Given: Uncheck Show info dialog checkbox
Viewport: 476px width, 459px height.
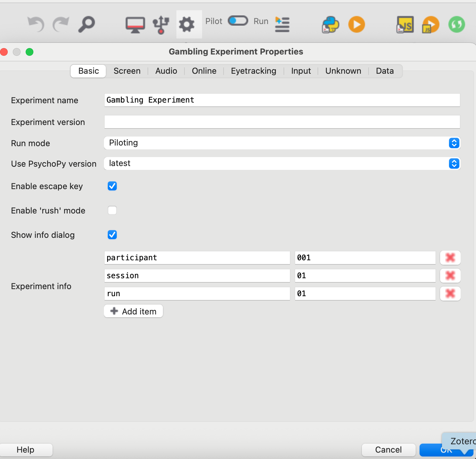Looking at the screenshot, I should tap(112, 235).
